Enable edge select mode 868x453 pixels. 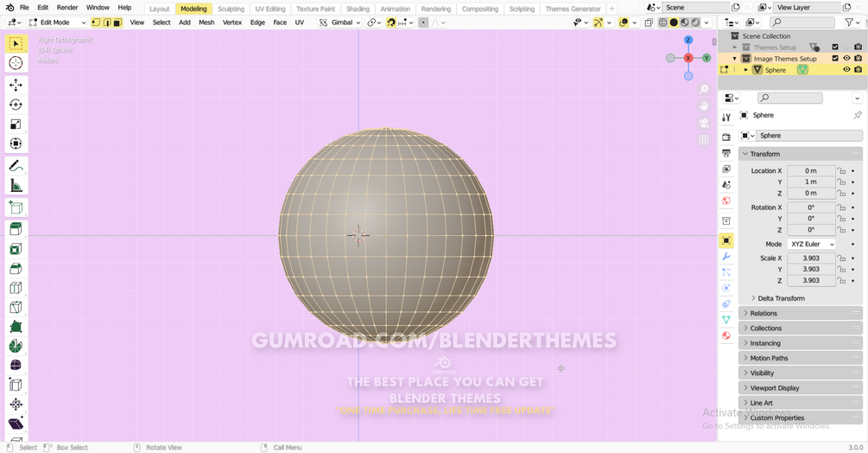click(107, 22)
